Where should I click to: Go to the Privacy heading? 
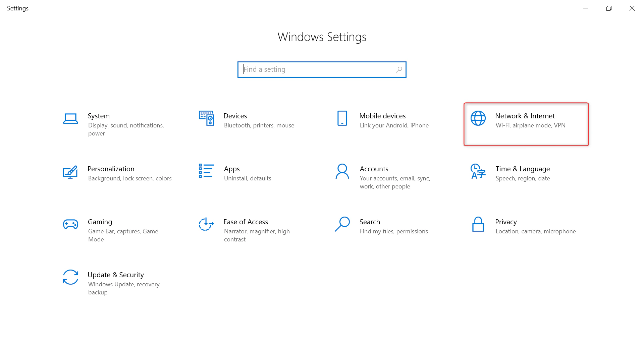point(506,222)
